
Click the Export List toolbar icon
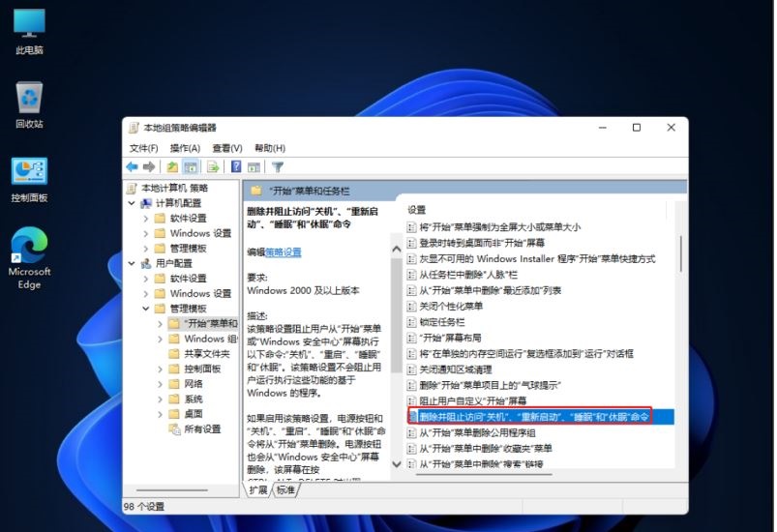[213, 167]
